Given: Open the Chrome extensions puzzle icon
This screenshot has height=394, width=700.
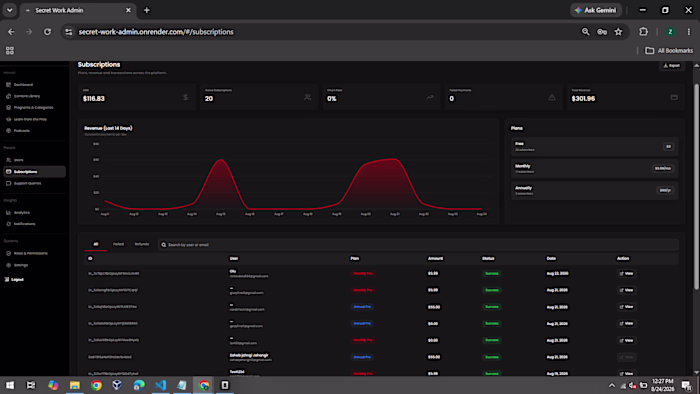Looking at the screenshot, I should 643,32.
